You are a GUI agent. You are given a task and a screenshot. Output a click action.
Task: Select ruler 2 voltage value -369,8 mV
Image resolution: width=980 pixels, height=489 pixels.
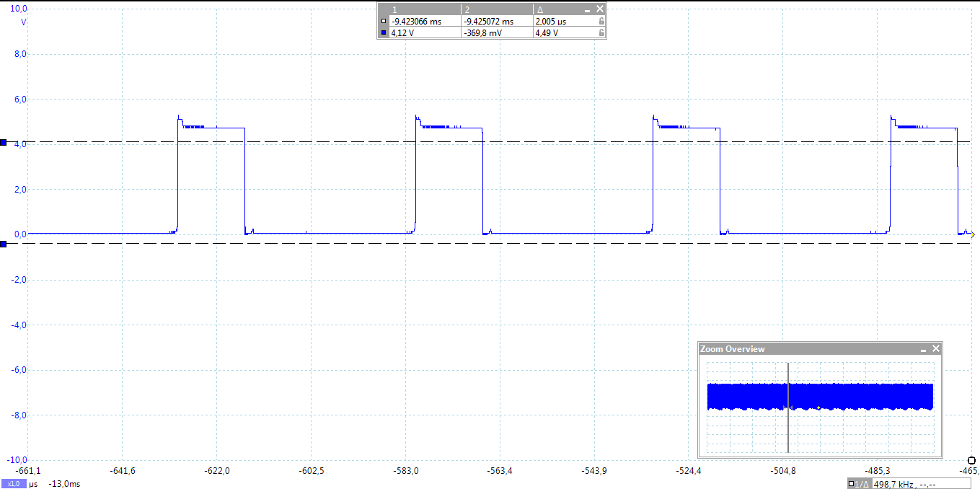[484, 33]
